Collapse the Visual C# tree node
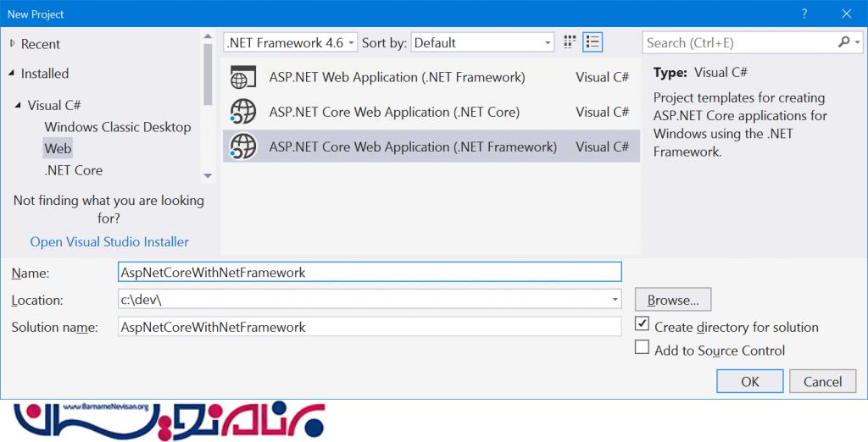868x442 pixels. click(x=19, y=105)
